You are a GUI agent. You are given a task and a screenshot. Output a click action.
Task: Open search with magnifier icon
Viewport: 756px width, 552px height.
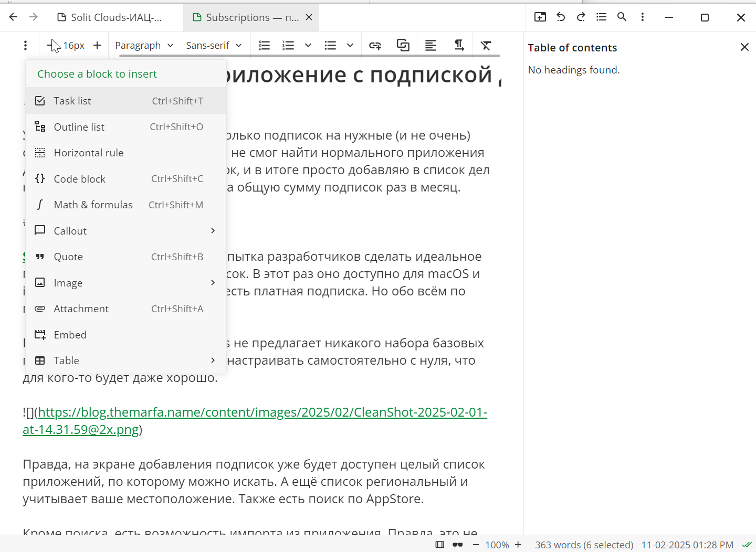coord(622,17)
